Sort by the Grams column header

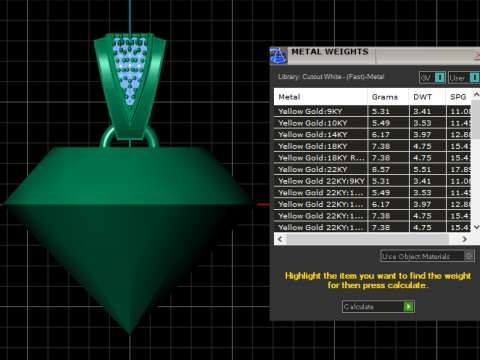(x=388, y=97)
